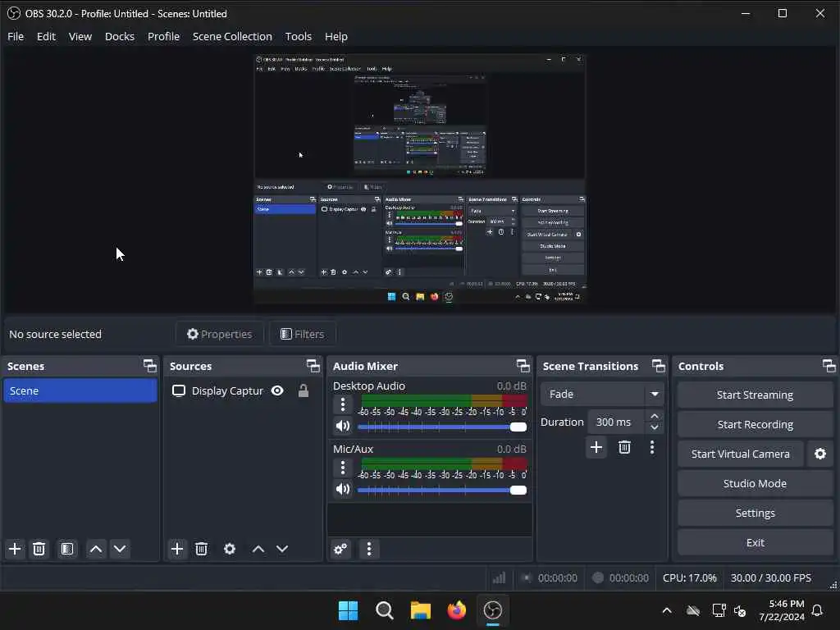Open Firefox from taskbar
The width and height of the screenshot is (840, 630).
456,610
